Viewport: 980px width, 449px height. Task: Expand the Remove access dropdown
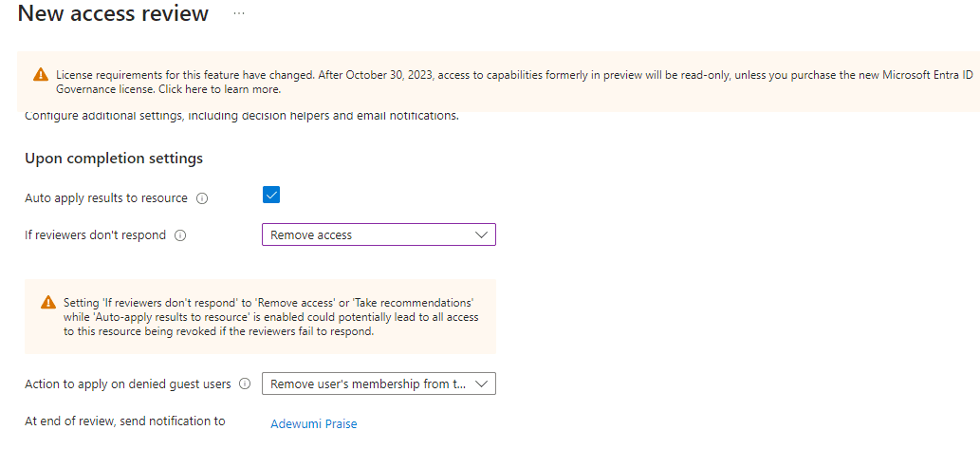click(x=378, y=234)
